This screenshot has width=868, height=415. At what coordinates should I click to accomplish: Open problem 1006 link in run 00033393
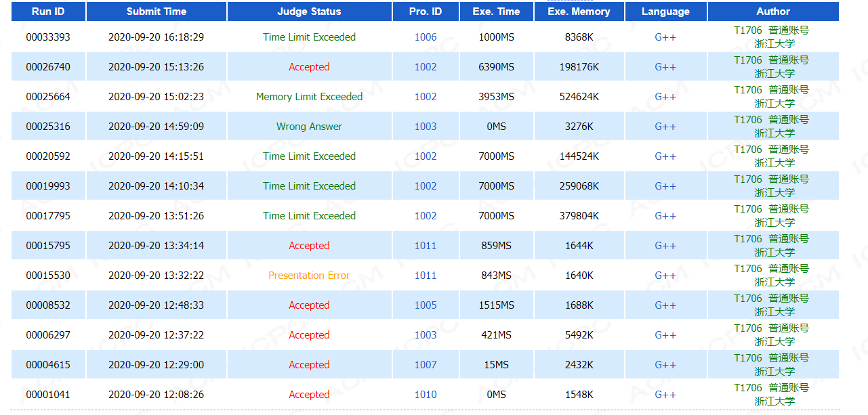click(x=426, y=37)
